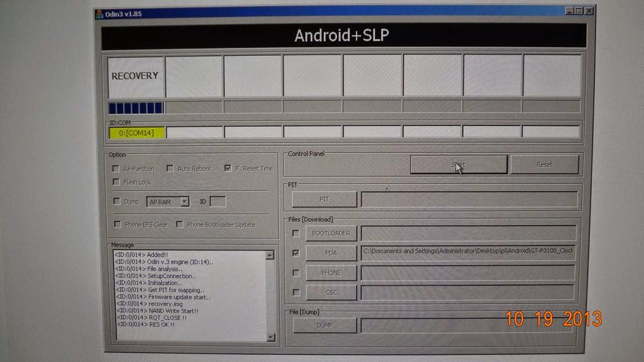Click the 'RES OK !!' log line
Screen dimensions: 644x362
pyautogui.click(x=146, y=324)
